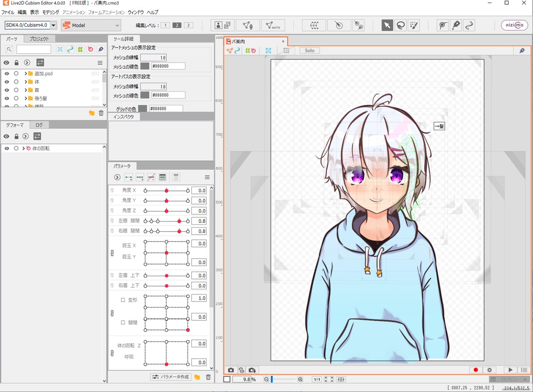The image size is (533, 392).
Task: Open the texture atlas editor icon
Action: click(x=223, y=25)
